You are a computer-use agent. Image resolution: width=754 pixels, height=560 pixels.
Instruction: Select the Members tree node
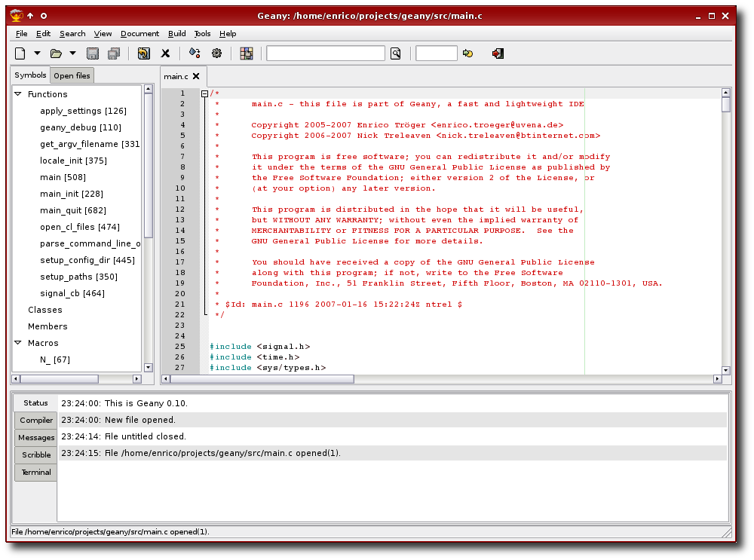48,326
